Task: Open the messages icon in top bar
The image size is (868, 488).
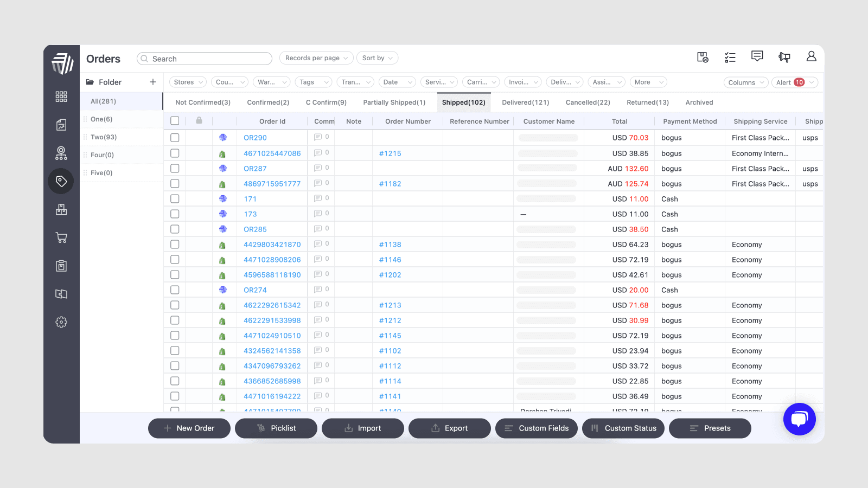Action: (x=757, y=56)
